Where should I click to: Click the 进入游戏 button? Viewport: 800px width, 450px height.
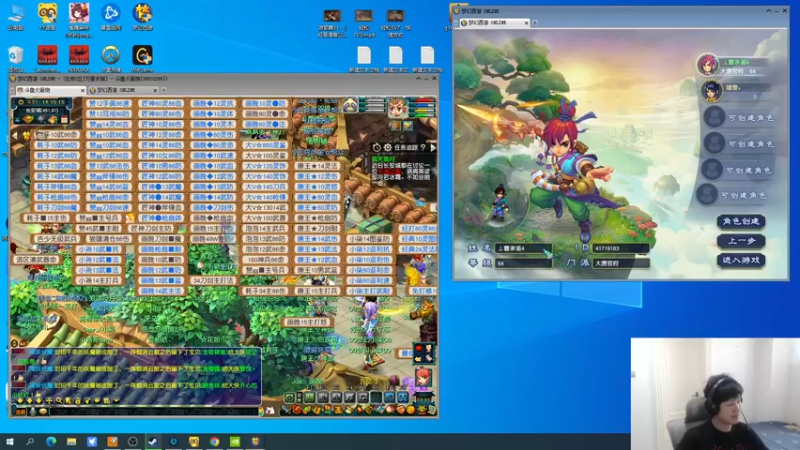(741, 260)
